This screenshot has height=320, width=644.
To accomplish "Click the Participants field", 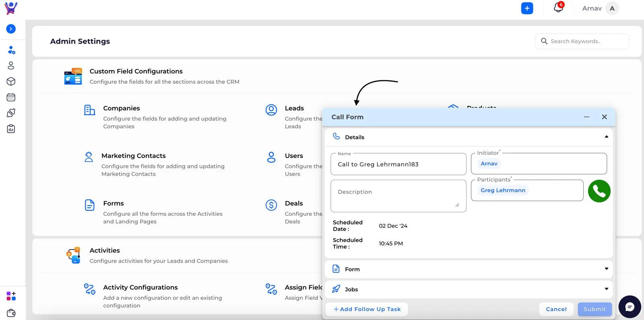I will [x=527, y=190].
